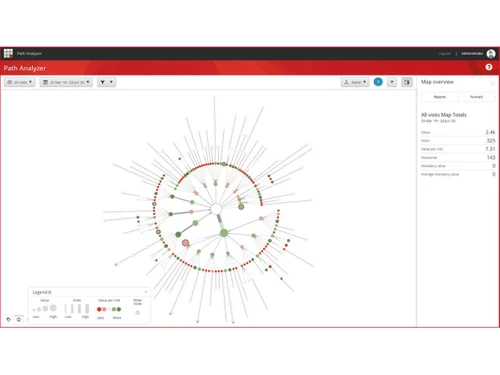Select the large pink outlined node
This screenshot has width=500, height=375.
pos(186,243)
